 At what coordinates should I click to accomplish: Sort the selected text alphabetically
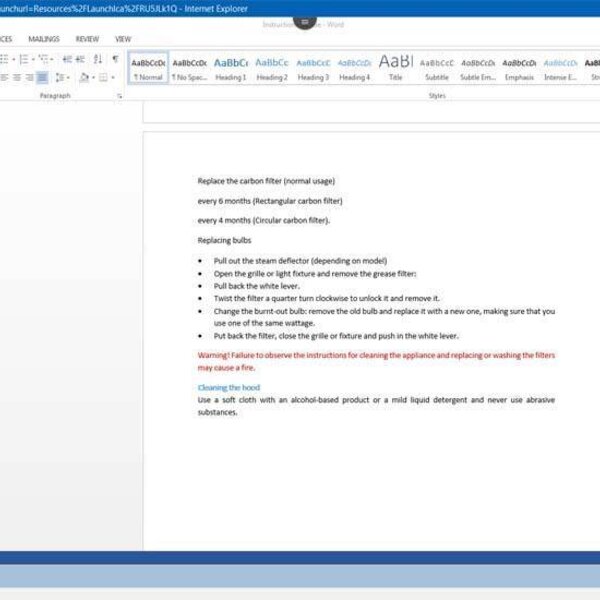(x=98, y=59)
